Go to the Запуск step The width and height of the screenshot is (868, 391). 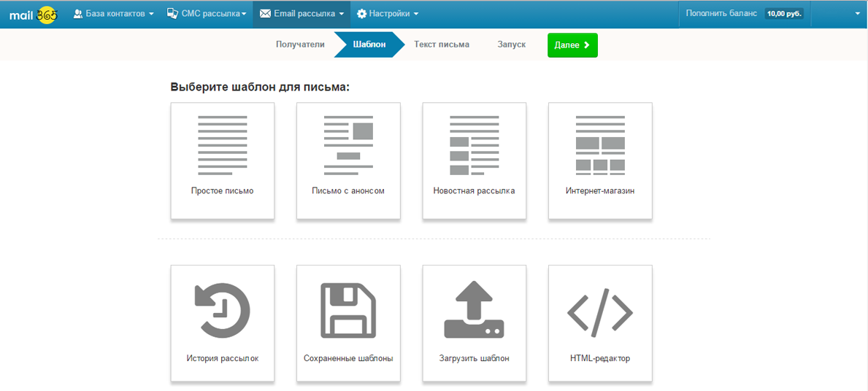pos(512,44)
